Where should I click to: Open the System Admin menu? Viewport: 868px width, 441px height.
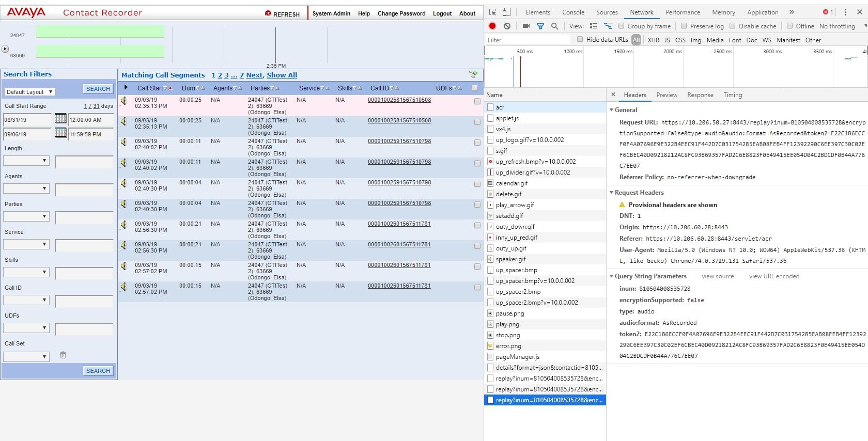[x=331, y=13]
